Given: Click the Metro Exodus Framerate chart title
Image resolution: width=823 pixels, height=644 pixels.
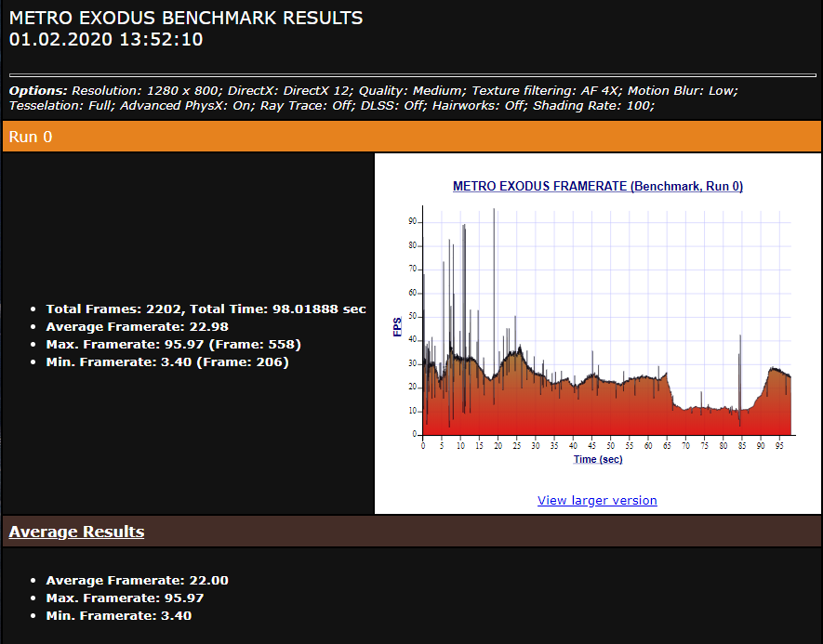Looking at the screenshot, I should coord(598,186).
